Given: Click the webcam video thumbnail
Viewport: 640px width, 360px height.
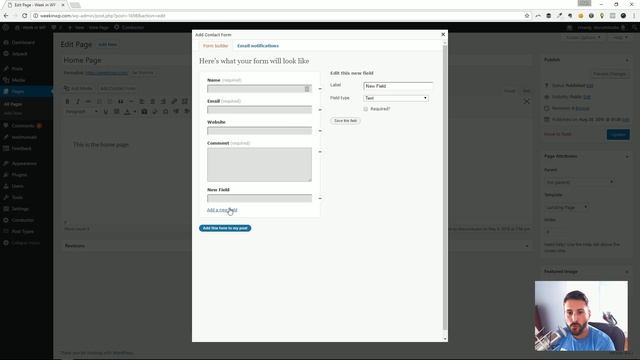Looking at the screenshot, I should 581,316.
